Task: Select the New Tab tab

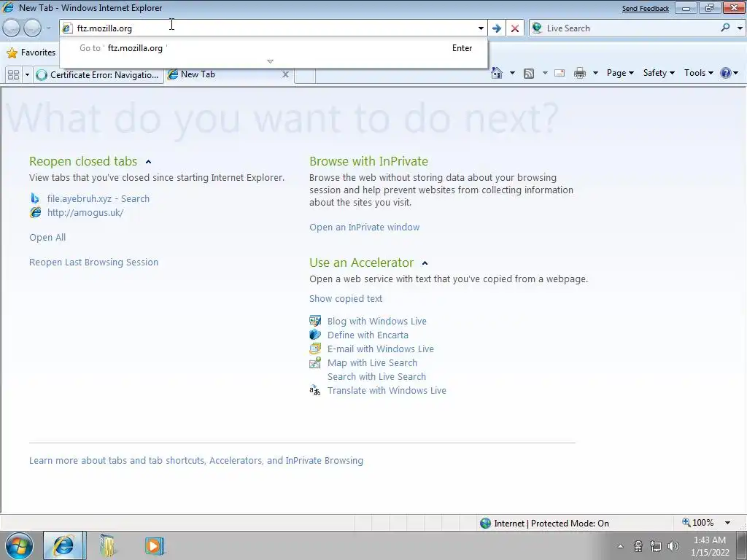Action: coord(228,74)
